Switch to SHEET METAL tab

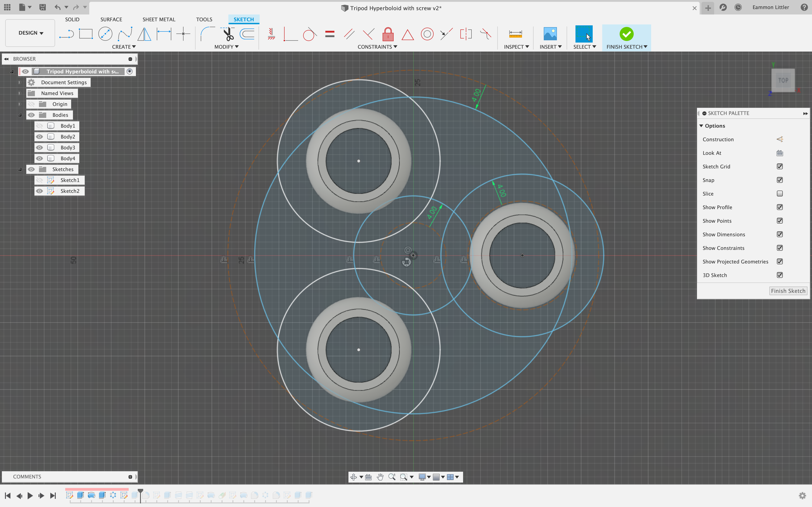(x=158, y=19)
